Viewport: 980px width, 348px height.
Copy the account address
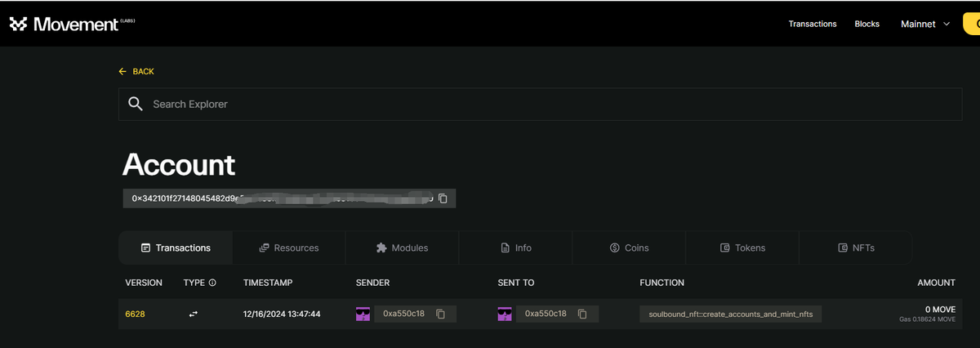point(443,199)
